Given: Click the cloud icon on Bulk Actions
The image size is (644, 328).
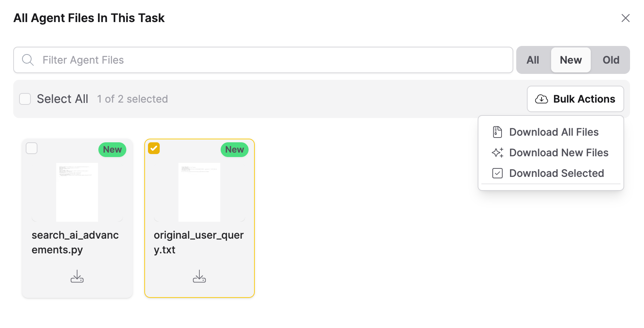Looking at the screenshot, I should [x=542, y=99].
